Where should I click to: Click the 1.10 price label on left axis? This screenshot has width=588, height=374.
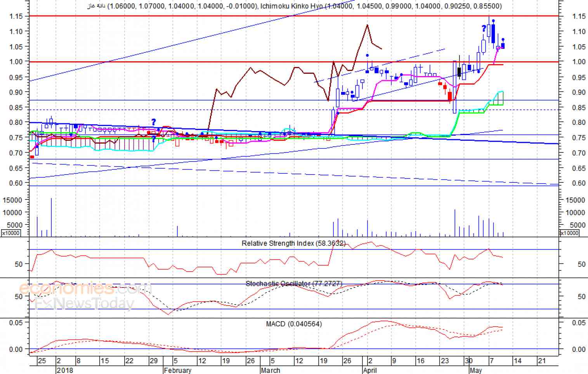pos(16,31)
